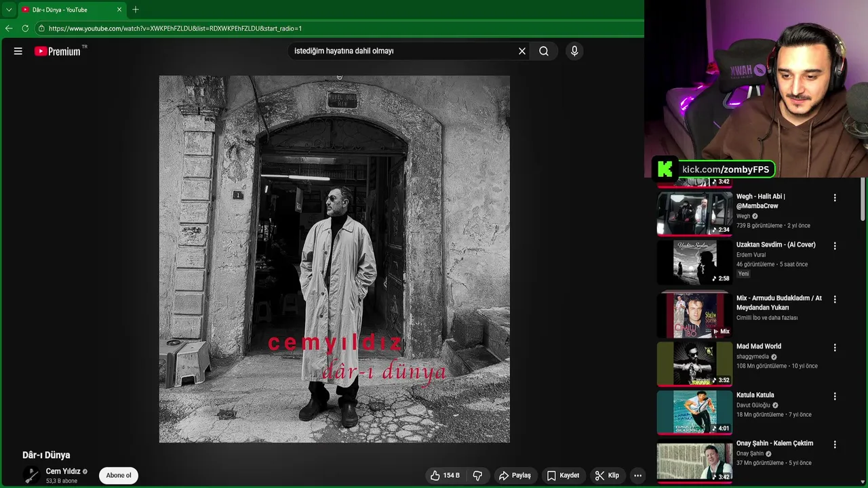Switch to the Dâr-ı Dünya - YouTube tab
This screenshot has height=488, width=868.
click(71, 9)
